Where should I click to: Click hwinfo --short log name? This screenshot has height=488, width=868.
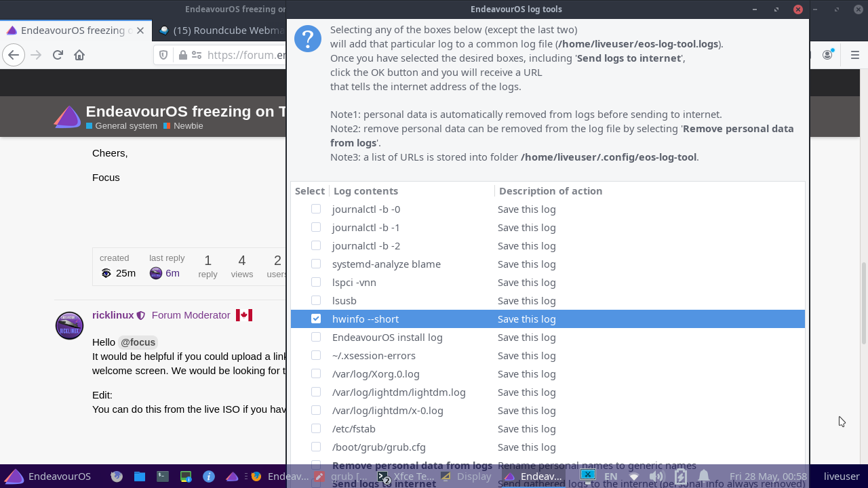pos(366,319)
